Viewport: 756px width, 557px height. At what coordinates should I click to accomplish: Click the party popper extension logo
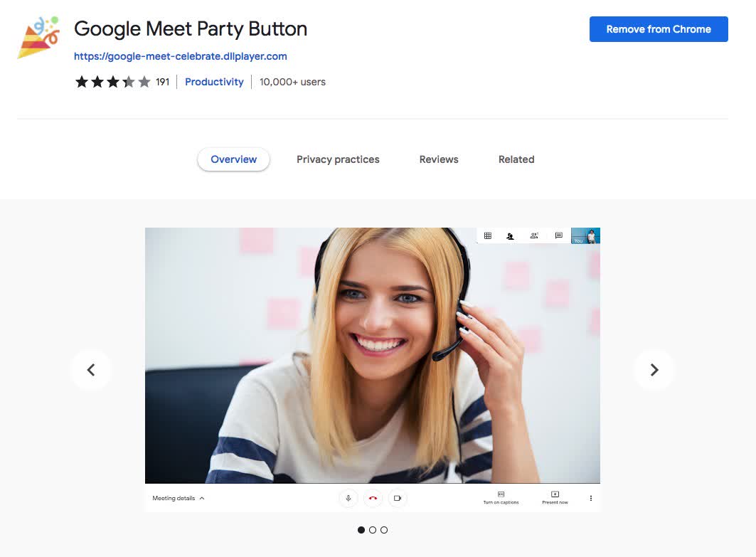pos(38,38)
